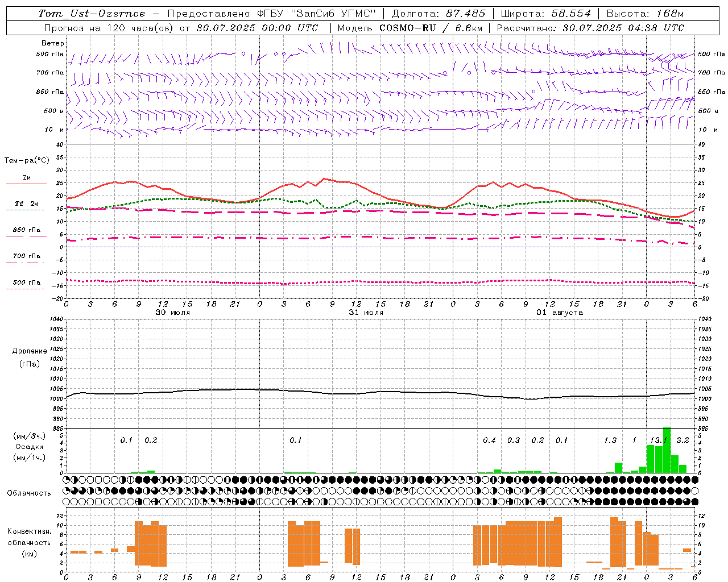Screen dimensions: 728x582
Task: Click the 3.2 precipitation total
Action: 682,440
